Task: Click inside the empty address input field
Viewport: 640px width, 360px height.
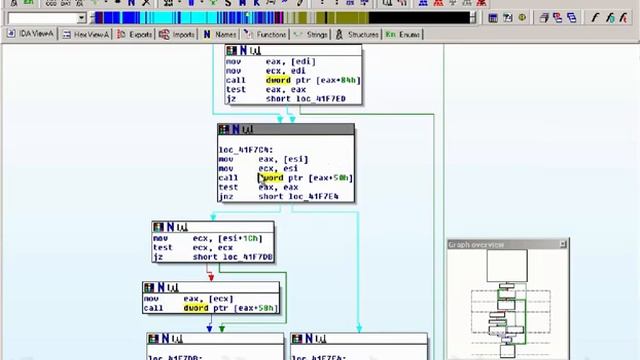Action: (x=42, y=18)
